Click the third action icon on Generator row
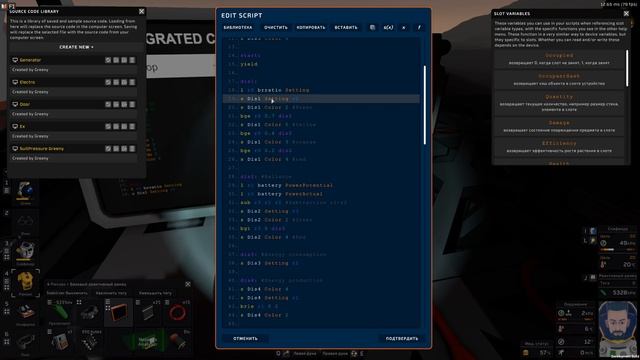This screenshot has height=360, width=640. (124, 60)
